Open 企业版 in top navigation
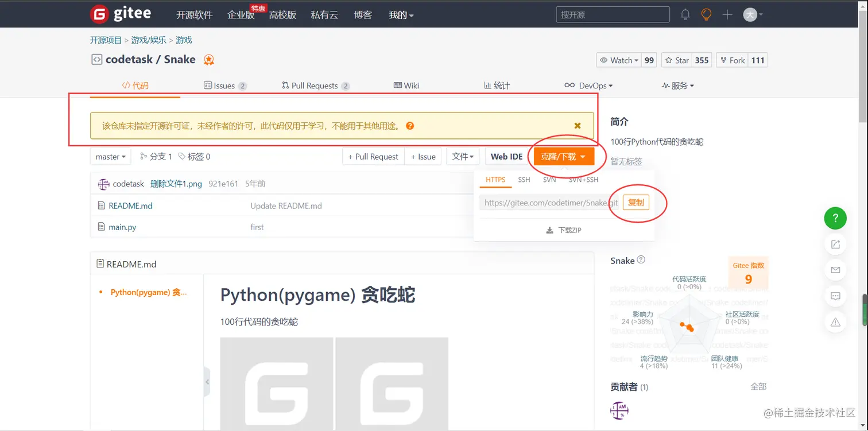The width and height of the screenshot is (868, 431). pyautogui.click(x=241, y=15)
